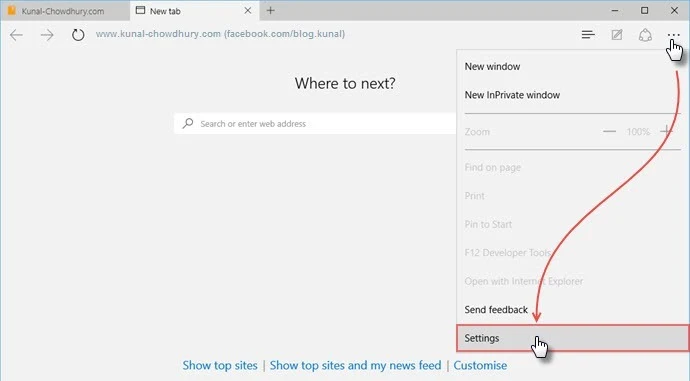Click the Kunal-Chowdhury.com tab favicon

12,10
